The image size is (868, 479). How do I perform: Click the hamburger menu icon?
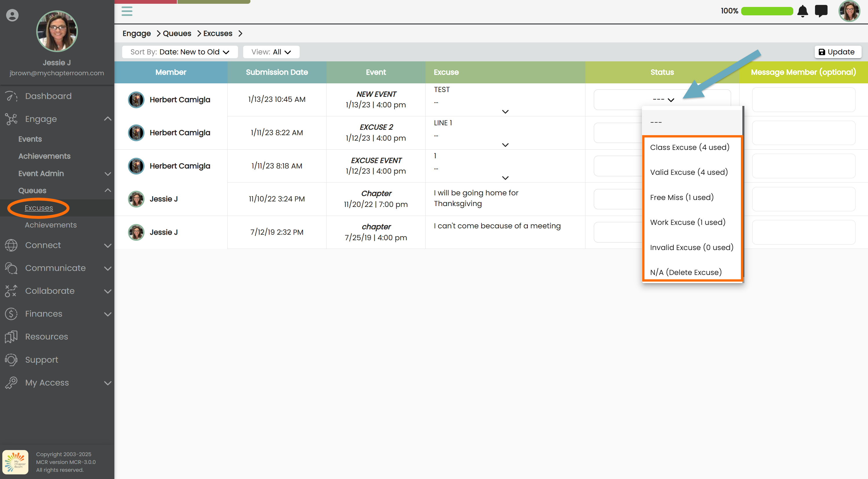tap(127, 11)
